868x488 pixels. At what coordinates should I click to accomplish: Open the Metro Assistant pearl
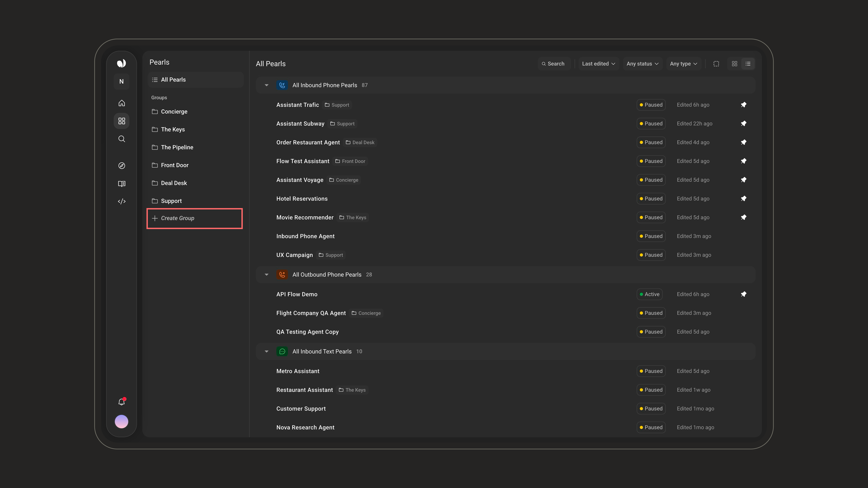tap(298, 371)
